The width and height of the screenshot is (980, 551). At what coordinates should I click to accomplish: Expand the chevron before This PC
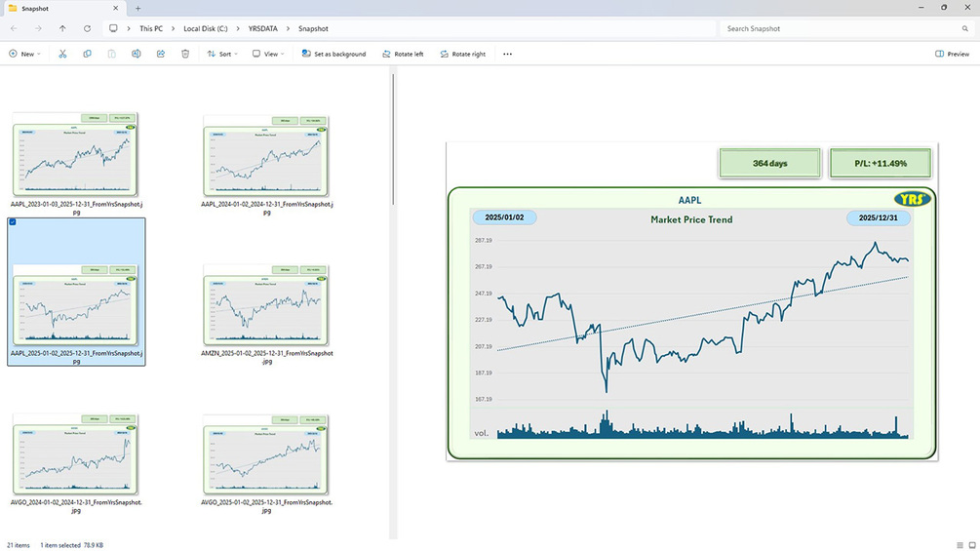coord(129,28)
